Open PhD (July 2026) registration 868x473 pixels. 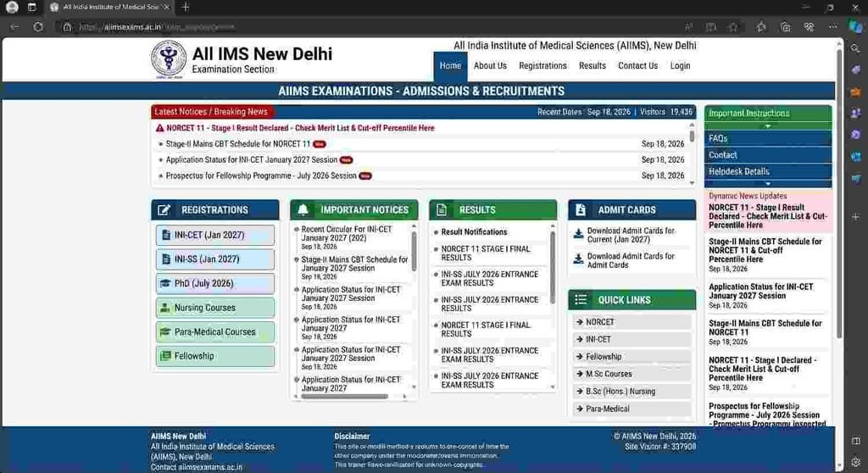pyautogui.click(x=214, y=284)
